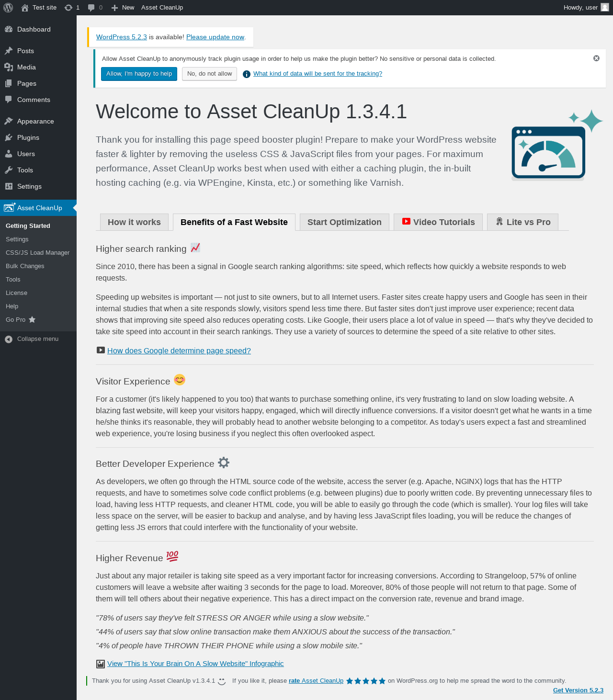
Task: Click the Collapse menu arrow icon
Action: (x=9, y=339)
